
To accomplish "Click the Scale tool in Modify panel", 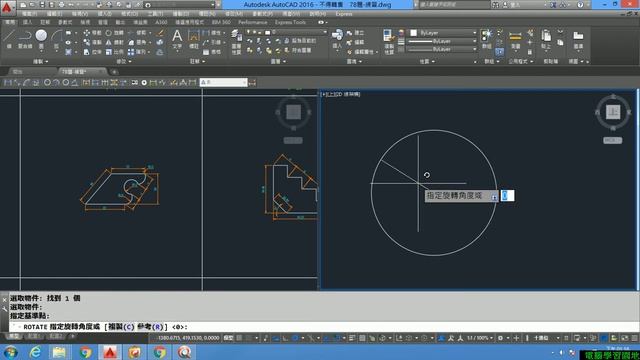I will click(x=115, y=52).
